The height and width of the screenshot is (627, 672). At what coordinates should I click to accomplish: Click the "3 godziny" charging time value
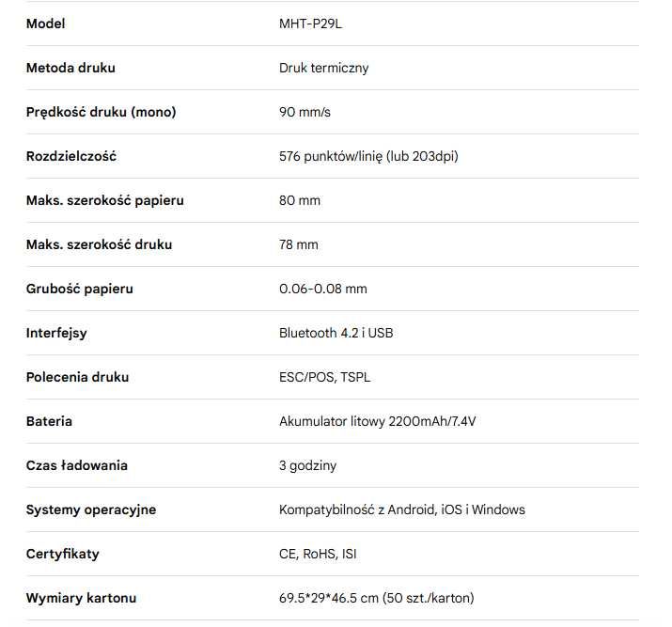click(x=307, y=465)
